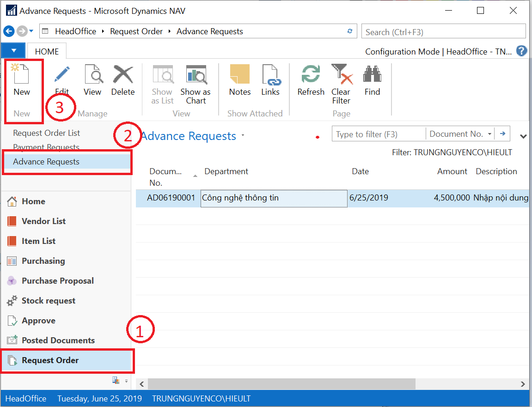Click the navigation pane customize icon
Viewport: 532px width, 407px height.
[x=116, y=381]
